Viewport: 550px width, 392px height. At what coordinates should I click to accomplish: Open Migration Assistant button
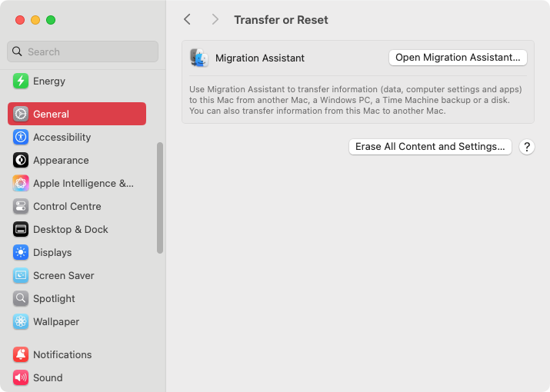(458, 58)
